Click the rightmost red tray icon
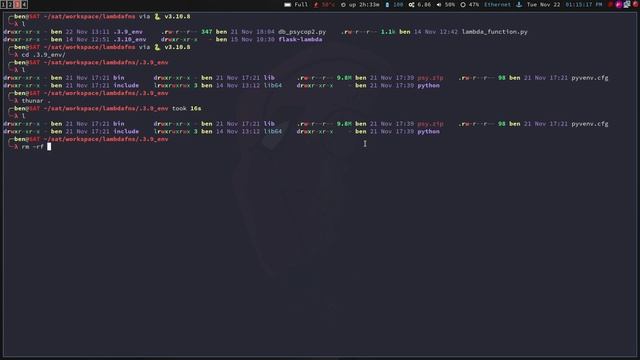The image size is (640, 360). 635,5
